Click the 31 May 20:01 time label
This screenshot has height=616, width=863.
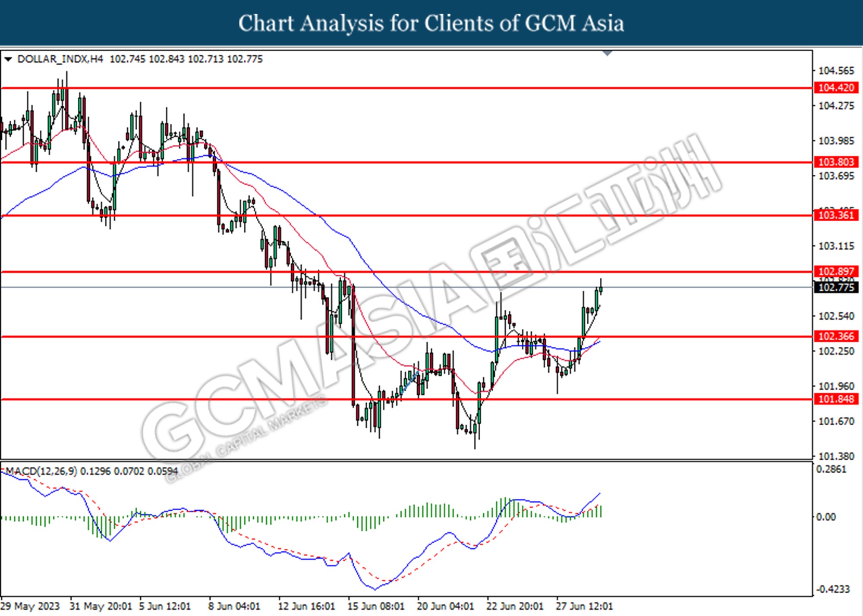point(101,606)
